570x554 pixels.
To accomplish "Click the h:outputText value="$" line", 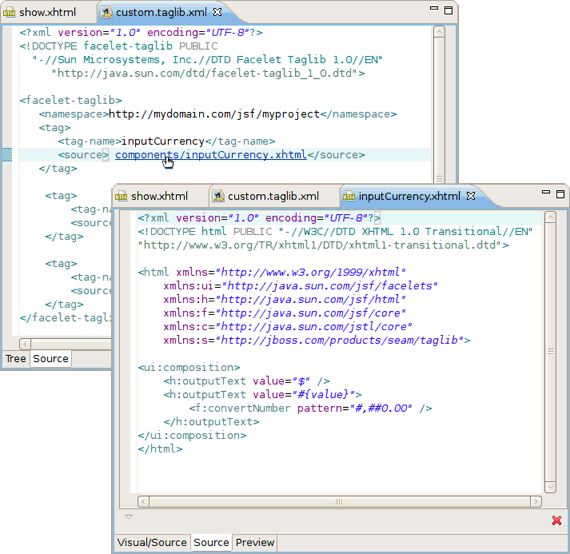I will click(246, 381).
